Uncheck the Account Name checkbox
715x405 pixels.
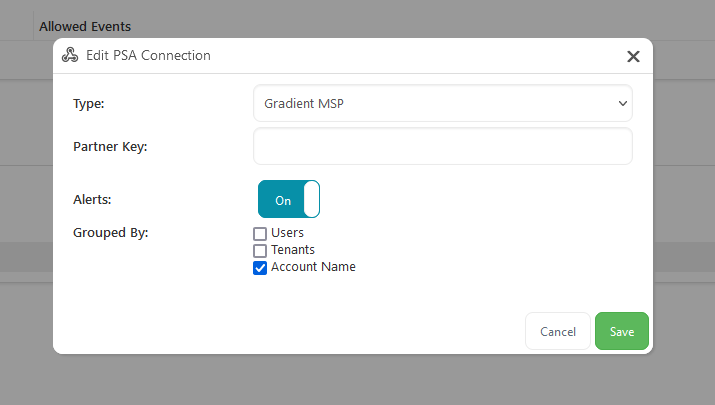click(260, 267)
